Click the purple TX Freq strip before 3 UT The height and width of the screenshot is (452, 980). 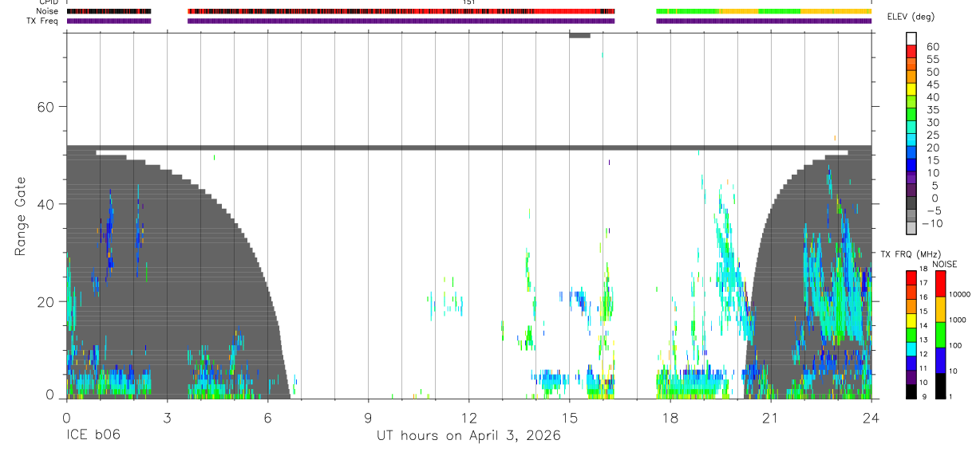[109, 21]
